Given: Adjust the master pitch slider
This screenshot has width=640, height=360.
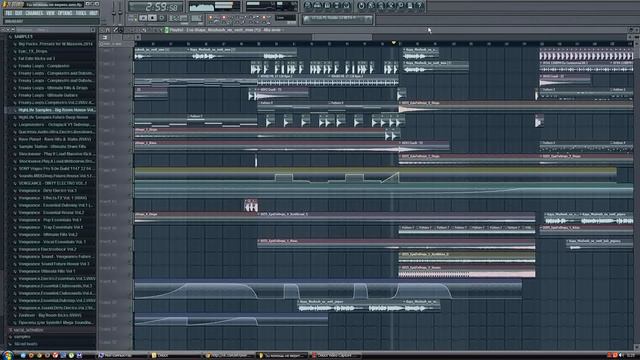Looking at the screenshot, I should click(120, 12).
